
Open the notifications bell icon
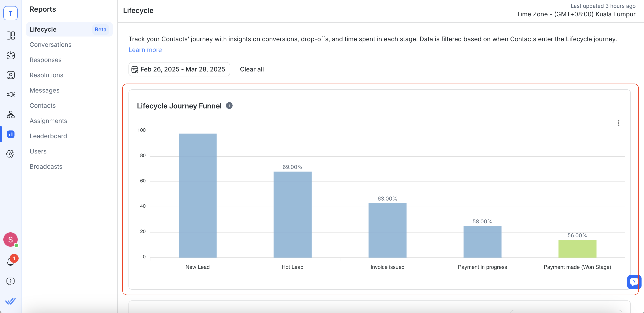[11, 262]
